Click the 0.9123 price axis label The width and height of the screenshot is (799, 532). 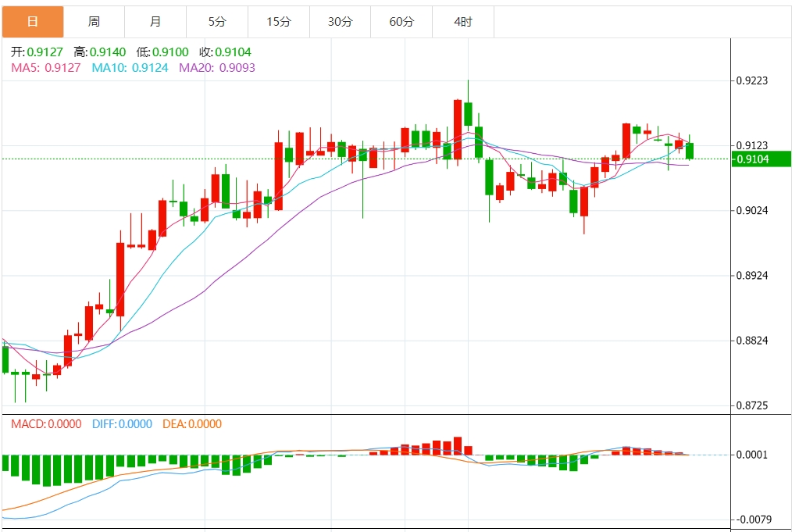point(752,145)
